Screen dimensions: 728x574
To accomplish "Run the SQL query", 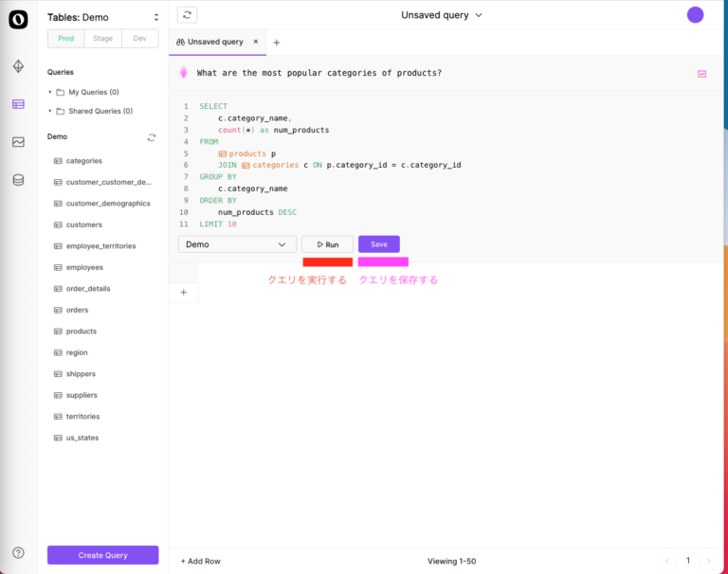I will [x=327, y=244].
